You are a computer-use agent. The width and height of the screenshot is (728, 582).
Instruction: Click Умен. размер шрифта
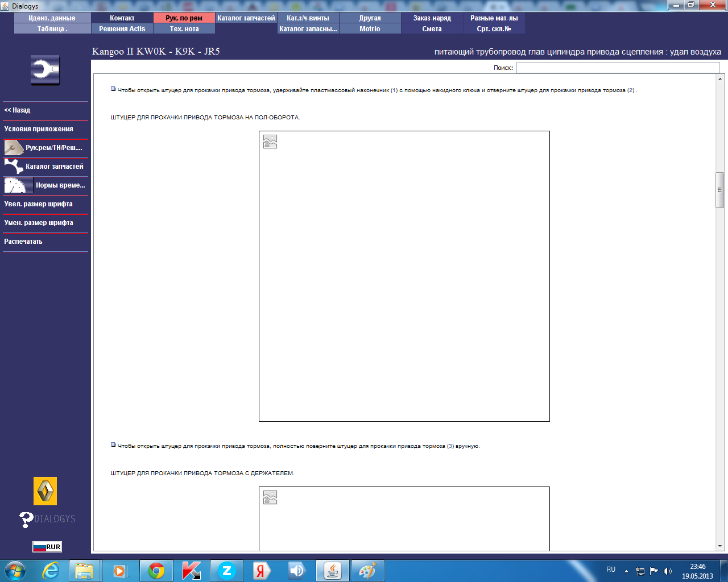click(x=39, y=223)
